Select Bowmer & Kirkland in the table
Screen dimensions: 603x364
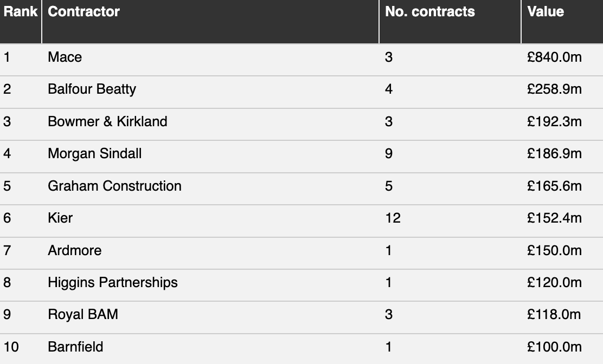[107, 121]
